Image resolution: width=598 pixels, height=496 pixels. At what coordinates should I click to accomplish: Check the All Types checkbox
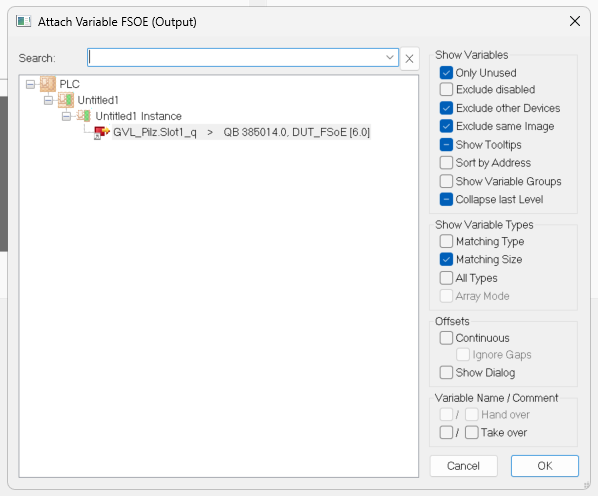click(446, 278)
